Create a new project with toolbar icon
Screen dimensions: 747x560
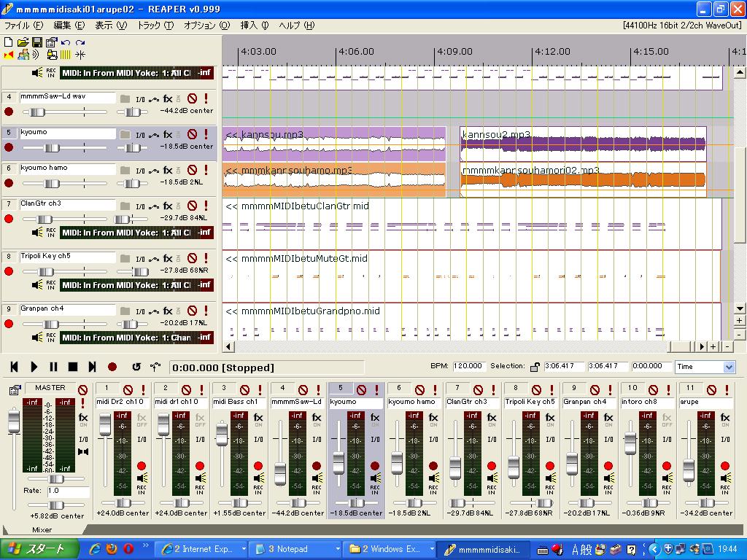click(9, 42)
